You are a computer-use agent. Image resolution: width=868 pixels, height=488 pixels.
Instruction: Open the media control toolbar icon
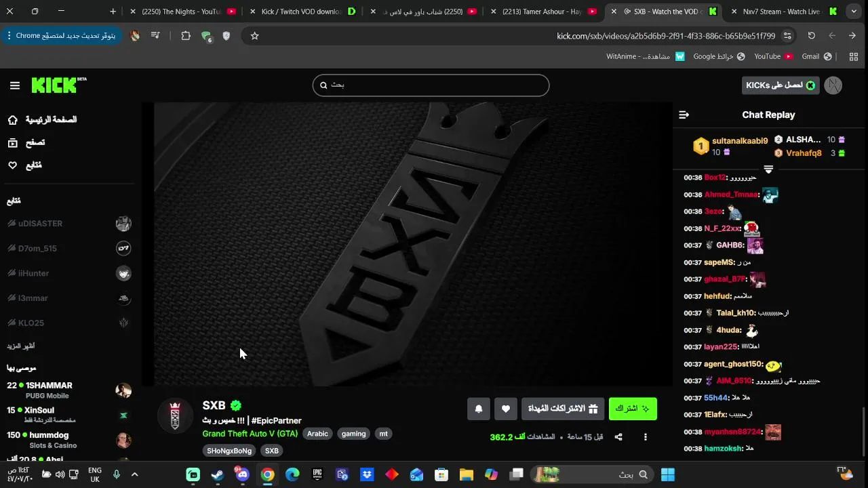[155, 36]
